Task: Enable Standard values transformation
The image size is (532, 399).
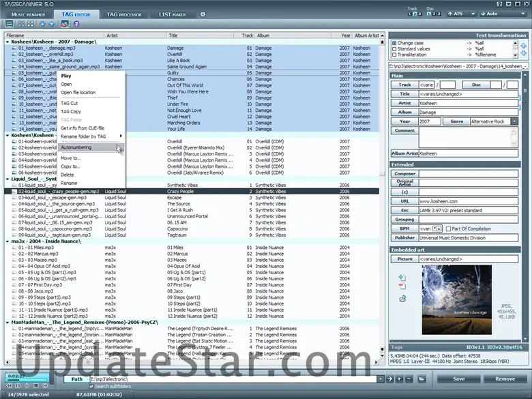Action: [x=394, y=49]
